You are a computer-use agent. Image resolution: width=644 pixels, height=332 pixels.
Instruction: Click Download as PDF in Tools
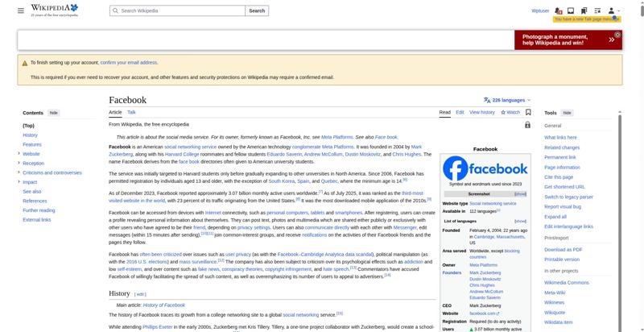(563, 250)
